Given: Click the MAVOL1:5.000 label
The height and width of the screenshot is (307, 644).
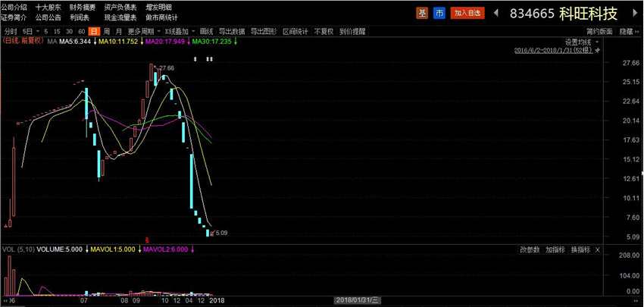Looking at the screenshot, I should [113, 249].
